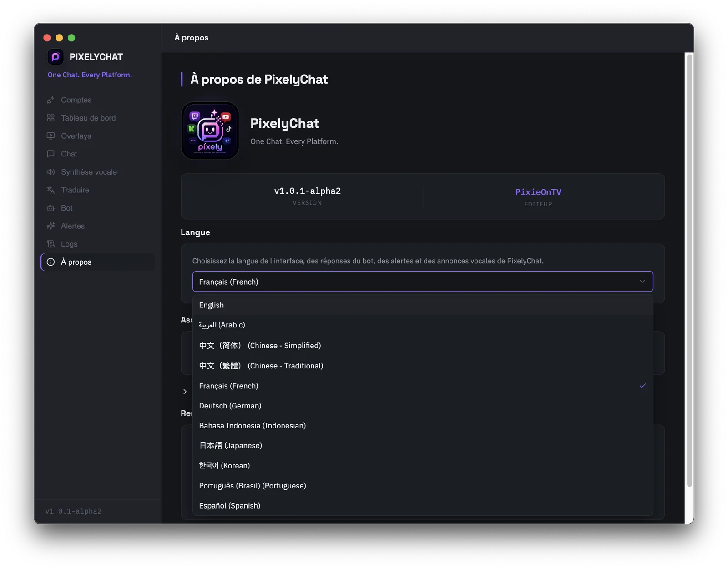Screen dimensions: 728x569
Task: Select 한국어 (Korean) option
Action: tap(423, 466)
